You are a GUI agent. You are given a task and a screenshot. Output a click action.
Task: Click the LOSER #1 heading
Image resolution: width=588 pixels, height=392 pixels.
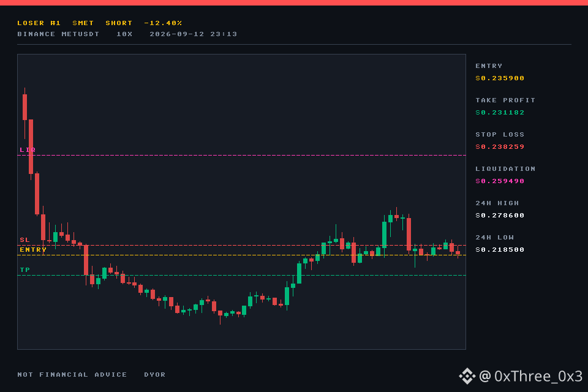[x=39, y=23]
